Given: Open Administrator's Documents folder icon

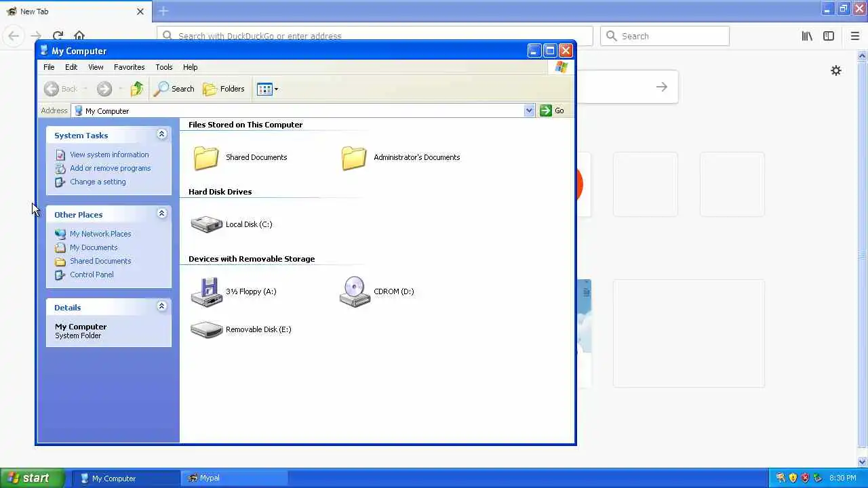Looking at the screenshot, I should [354, 157].
